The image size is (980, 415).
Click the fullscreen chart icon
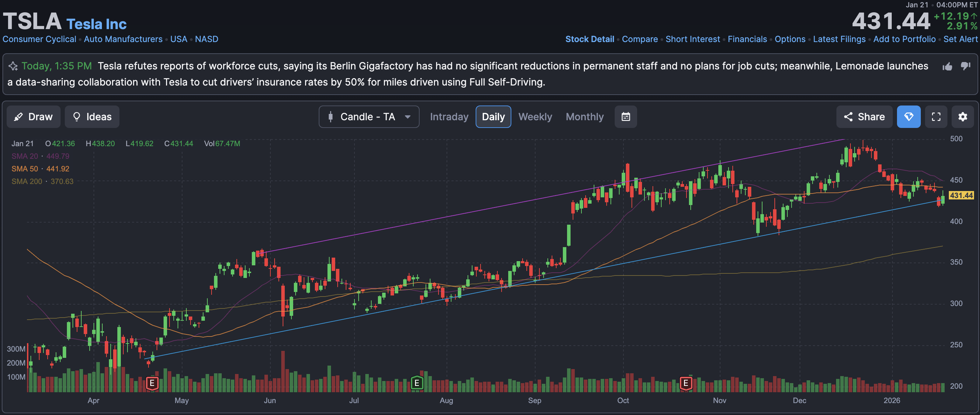tap(936, 117)
